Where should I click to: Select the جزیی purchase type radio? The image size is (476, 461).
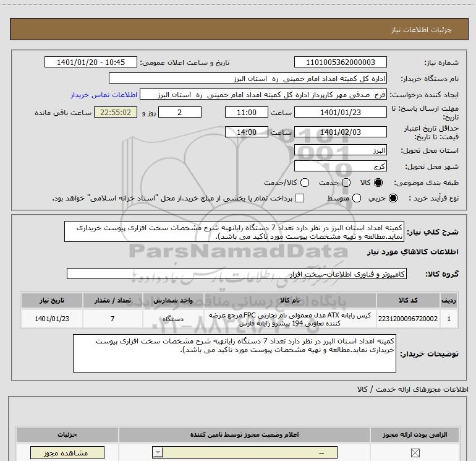(393, 198)
